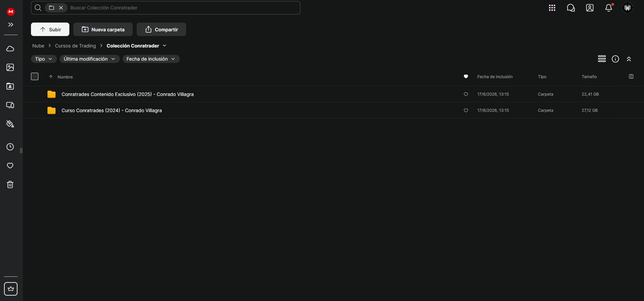Viewport: 644px width, 301px height.
Task: Go to Nube breadcrumb
Action: point(38,46)
